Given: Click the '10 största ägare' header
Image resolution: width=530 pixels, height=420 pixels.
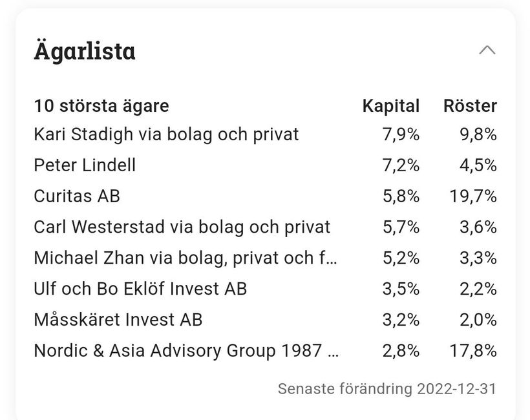Looking at the screenshot, I should click(101, 105).
